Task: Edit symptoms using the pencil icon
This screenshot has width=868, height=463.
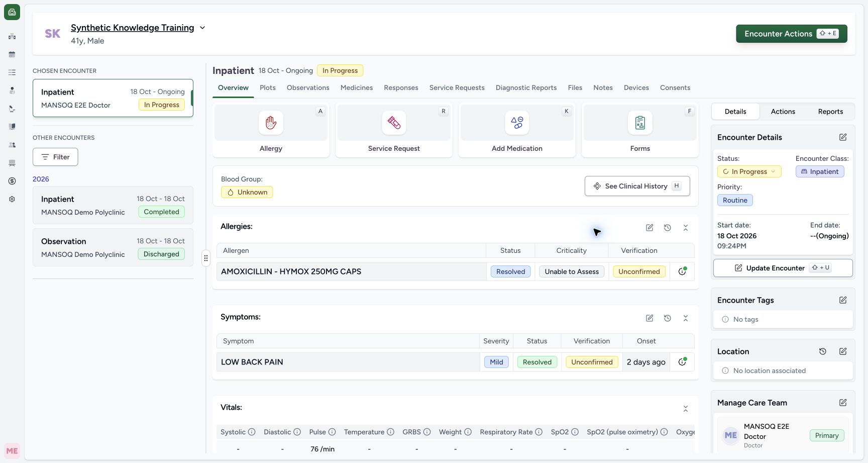Action: [x=649, y=318]
